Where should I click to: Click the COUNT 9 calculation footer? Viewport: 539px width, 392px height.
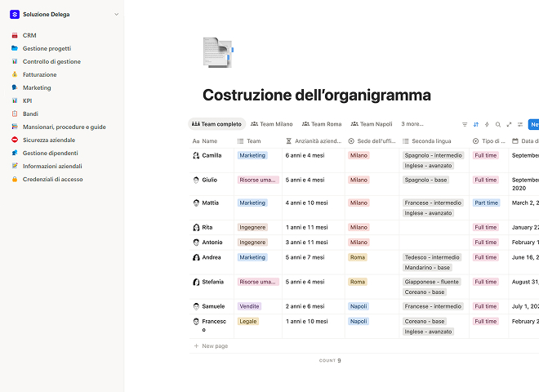click(x=330, y=360)
